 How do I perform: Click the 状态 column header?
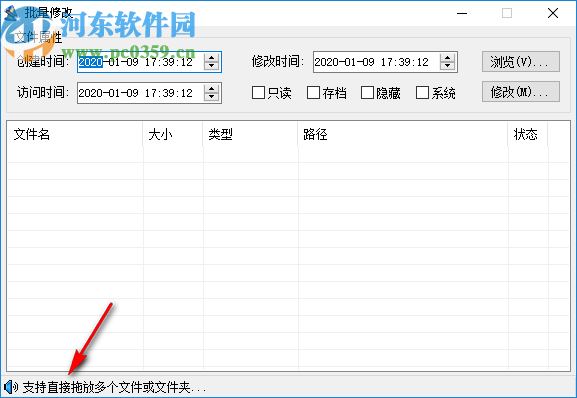coord(528,134)
